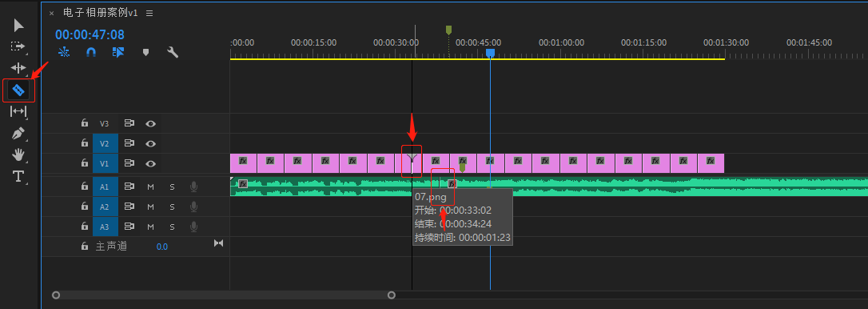Click the right zoom scrollbar handle
Screen dimensions: 868x309
click(x=392, y=295)
